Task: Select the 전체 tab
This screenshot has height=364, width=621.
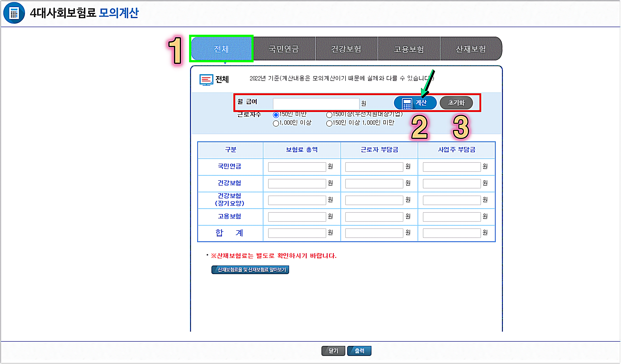Action: (x=221, y=49)
